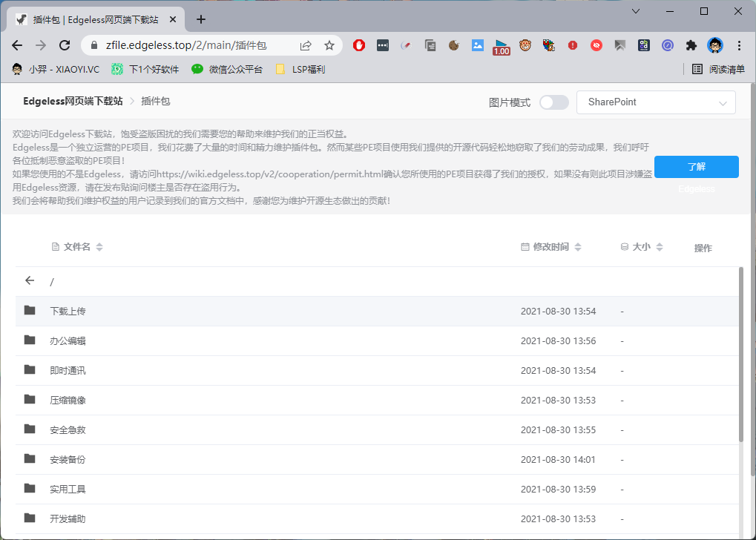
Task: Toggle the 图片模式 switch
Action: [553, 102]
